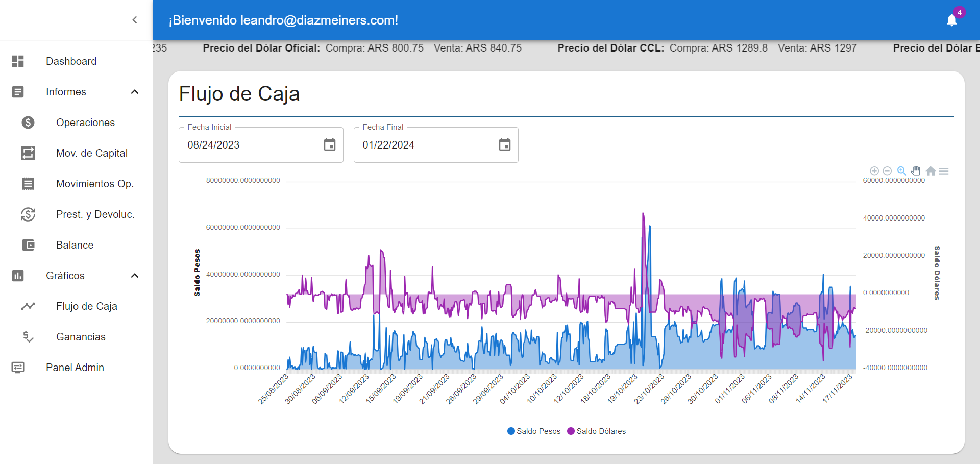Screen dimensions: 980x464
Task: Click the Panel Admin monitor icon
Action: tap(18, 368)
